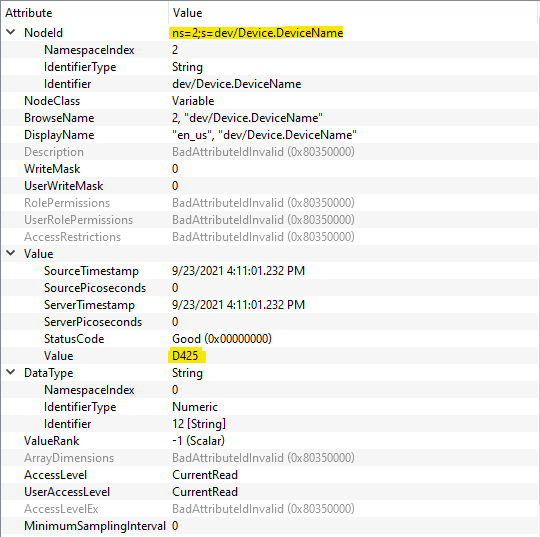Collapse the NodeId attribute group
540x537 pixels.
pyautogui.click(x=11, y=32)
